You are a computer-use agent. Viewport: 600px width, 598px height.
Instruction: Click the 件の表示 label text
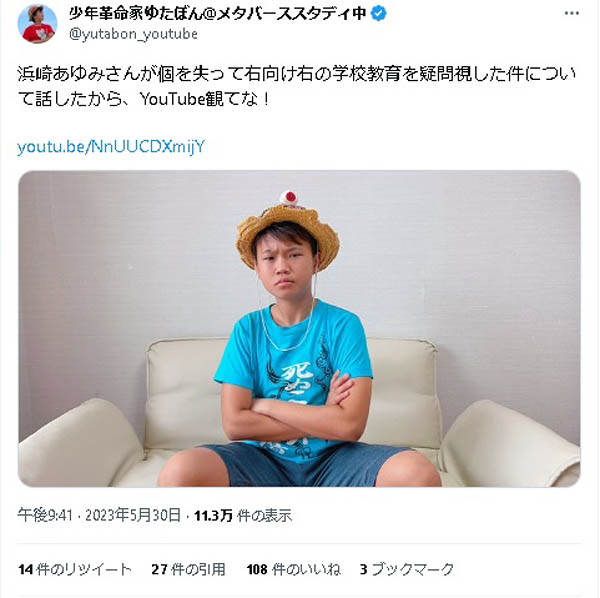coord(264,516)
